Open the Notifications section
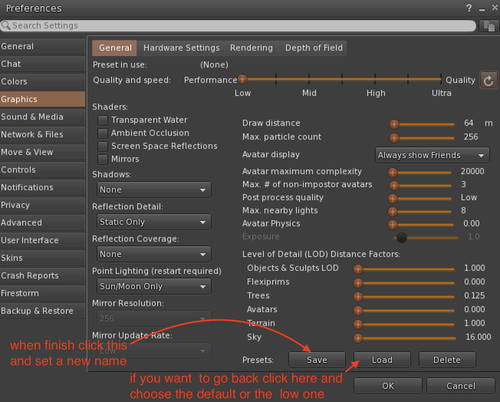This screenshot has height=402, width=500. (42, 188)
